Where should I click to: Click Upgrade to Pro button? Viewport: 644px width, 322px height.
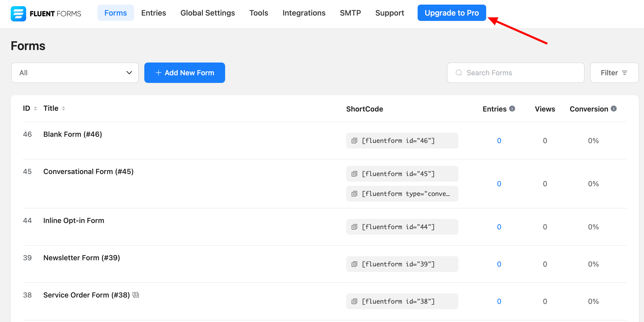[452, 13]
